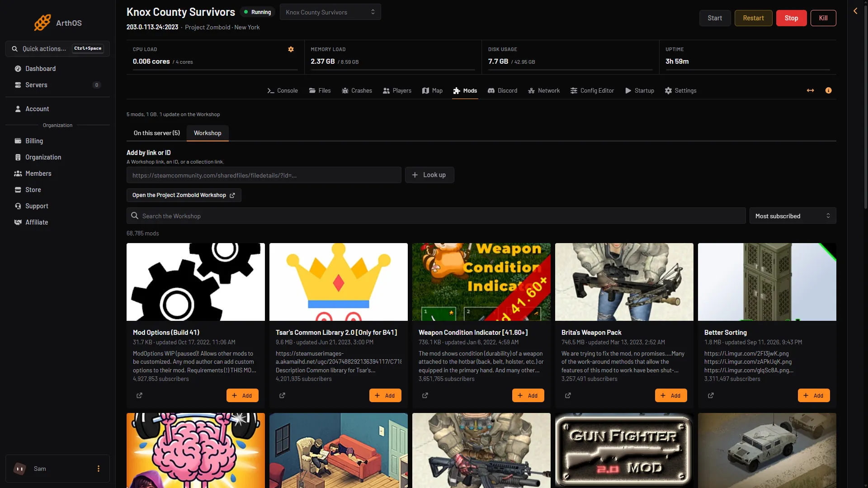Open Quick actions search box
868x488 pixels.
(57, 49)
